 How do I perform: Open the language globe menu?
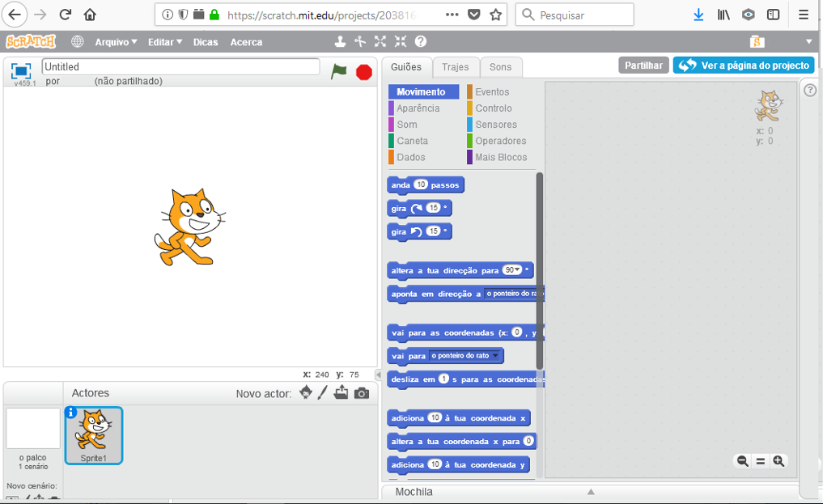coord(78,41)
